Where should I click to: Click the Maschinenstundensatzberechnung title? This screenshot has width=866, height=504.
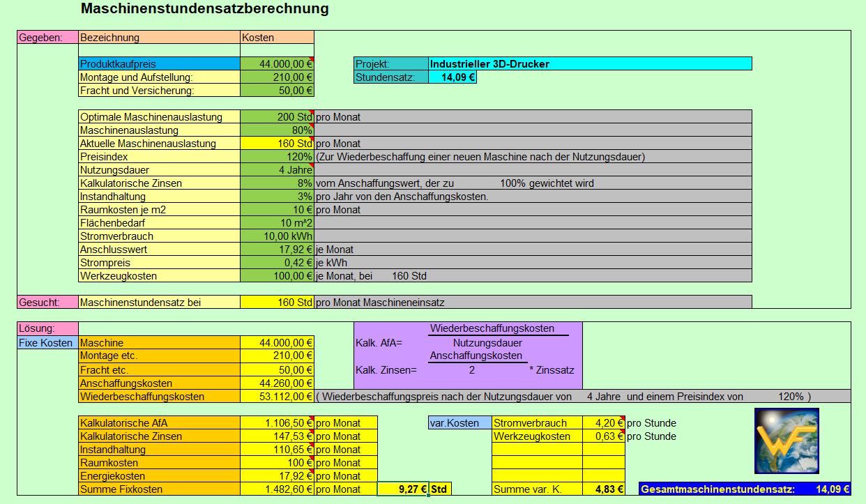pos(205,9)
